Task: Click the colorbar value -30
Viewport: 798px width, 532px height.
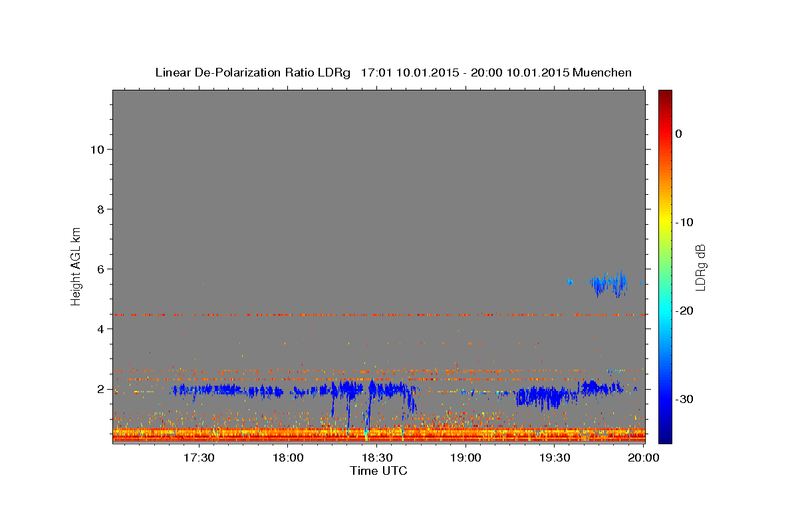Action: click(685, 399)
